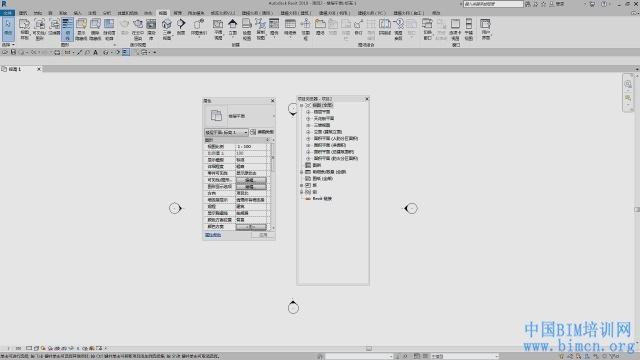Image resolution: width=640 pixels, height=360 pixels.
Task: Expand the Groups tree node
Action: (302, 192)
